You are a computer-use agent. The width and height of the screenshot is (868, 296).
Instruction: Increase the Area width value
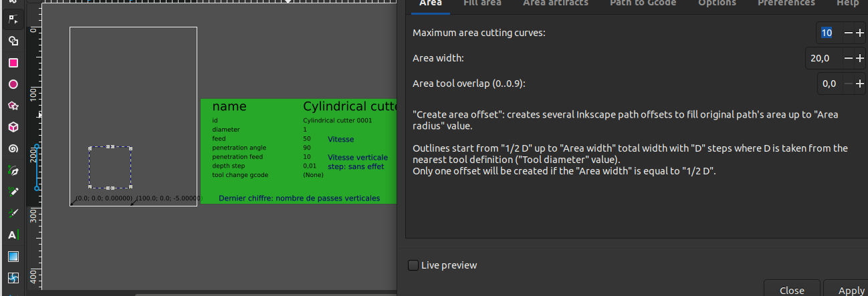860,58
